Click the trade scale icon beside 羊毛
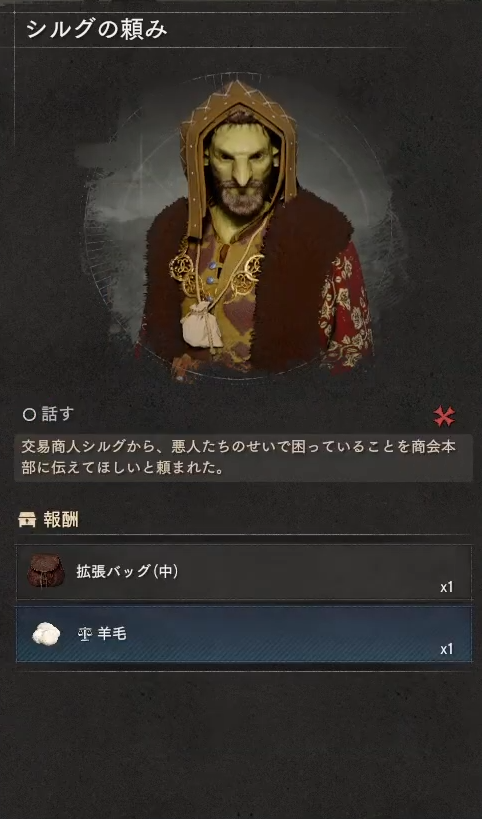 (84, 635)
